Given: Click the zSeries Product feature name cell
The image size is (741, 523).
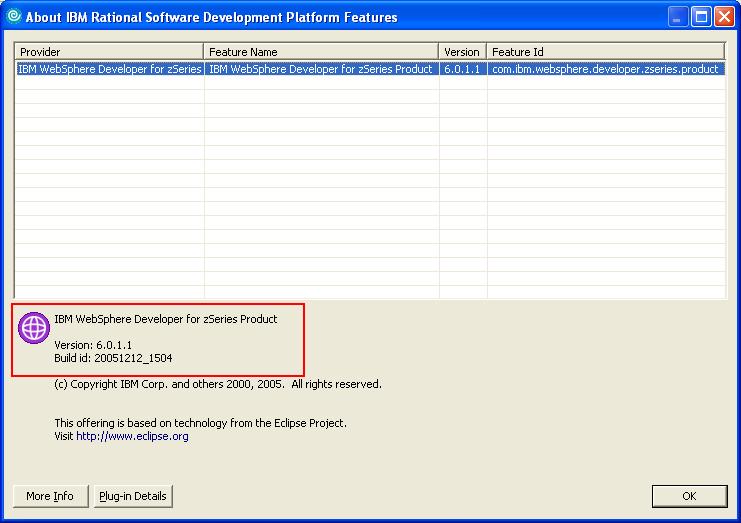Looking at the screenshot, I should (x=321, y=70).
